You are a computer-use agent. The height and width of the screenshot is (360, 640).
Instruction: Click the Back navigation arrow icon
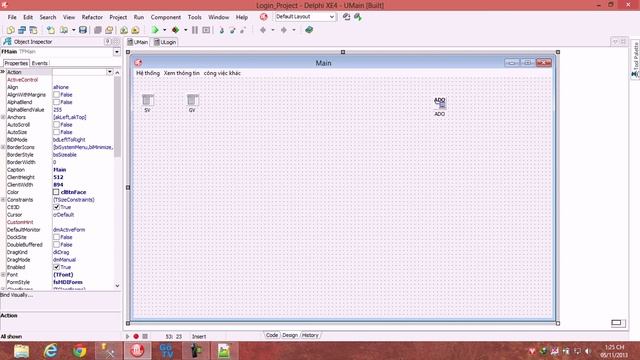[263, 30]
